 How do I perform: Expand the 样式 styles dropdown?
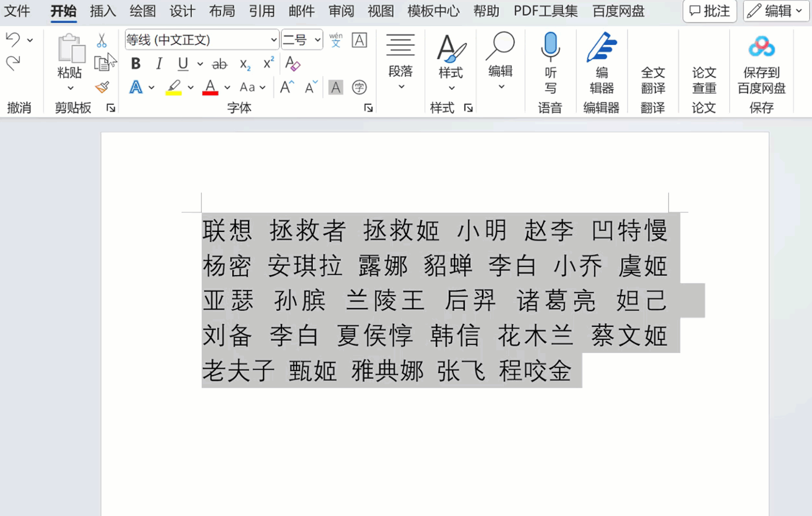[x=450, y=87]
